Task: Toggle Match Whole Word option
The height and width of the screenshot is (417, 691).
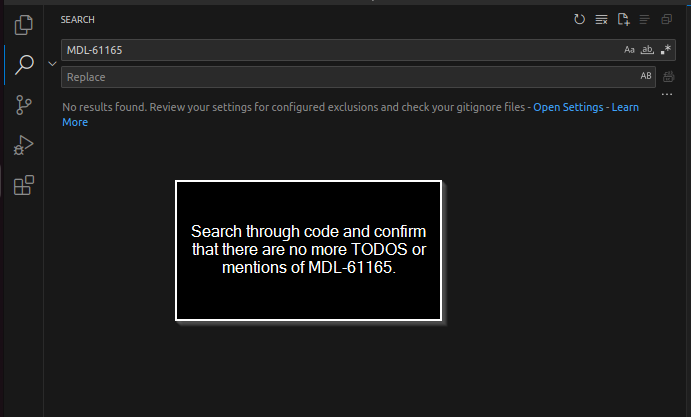Action: point(647,50)
